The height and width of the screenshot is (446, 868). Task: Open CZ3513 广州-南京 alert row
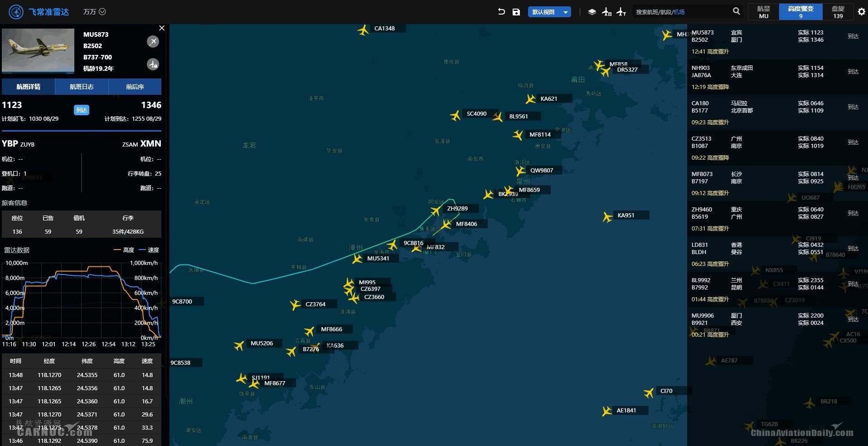(x=777, y=148)
